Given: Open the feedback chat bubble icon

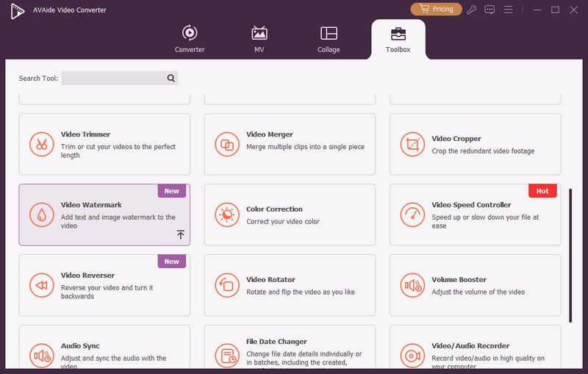Looking at the screenshot, I should point(490,10).
